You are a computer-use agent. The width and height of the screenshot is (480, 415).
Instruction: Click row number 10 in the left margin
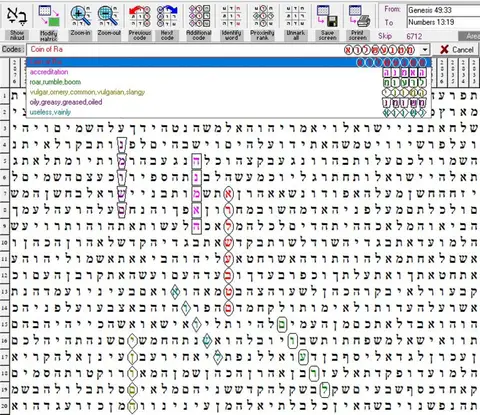(4, 243)
